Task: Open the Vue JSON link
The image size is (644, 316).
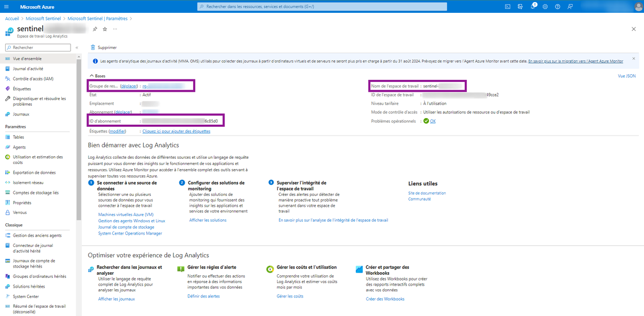Action: [x=626, y=76]
